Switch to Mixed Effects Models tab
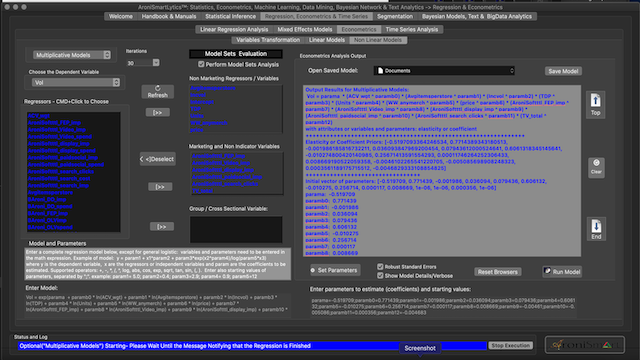The height and width of the screenshot is (360, 640). [305, 29]
